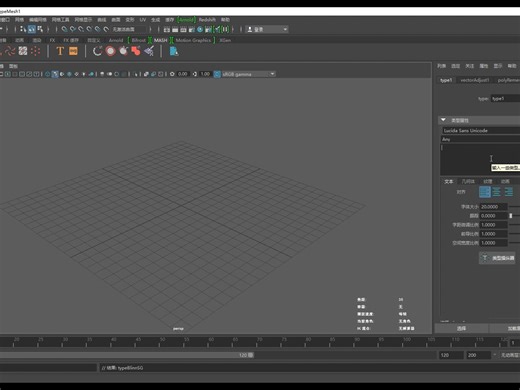The image size is (520, 390).
Task: Toggle the wireframe cube icon in viewport toolbar
Action: coord(47,74)
